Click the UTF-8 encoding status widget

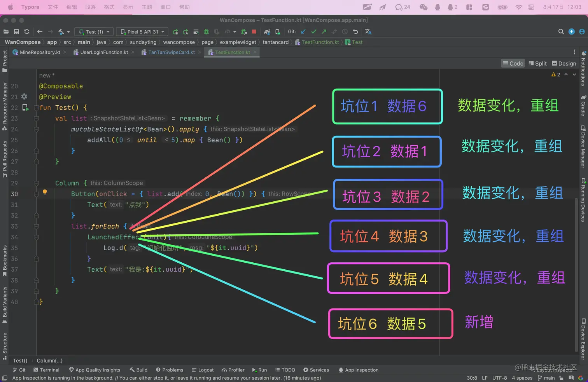pos(499,378)
